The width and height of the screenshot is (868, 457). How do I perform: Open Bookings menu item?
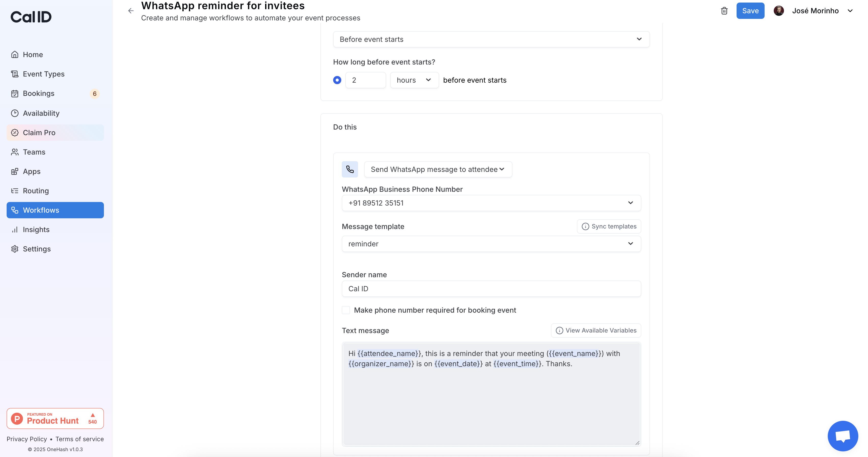point(38,93)
